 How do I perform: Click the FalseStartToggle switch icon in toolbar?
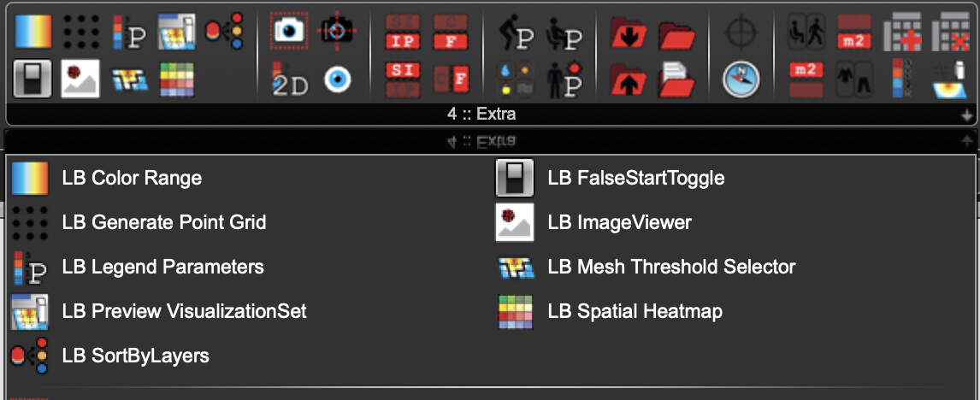pyautogui.click(x=32, y=79)
